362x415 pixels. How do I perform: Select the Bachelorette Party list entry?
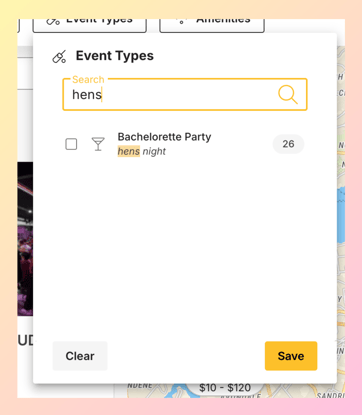(184, 144)
